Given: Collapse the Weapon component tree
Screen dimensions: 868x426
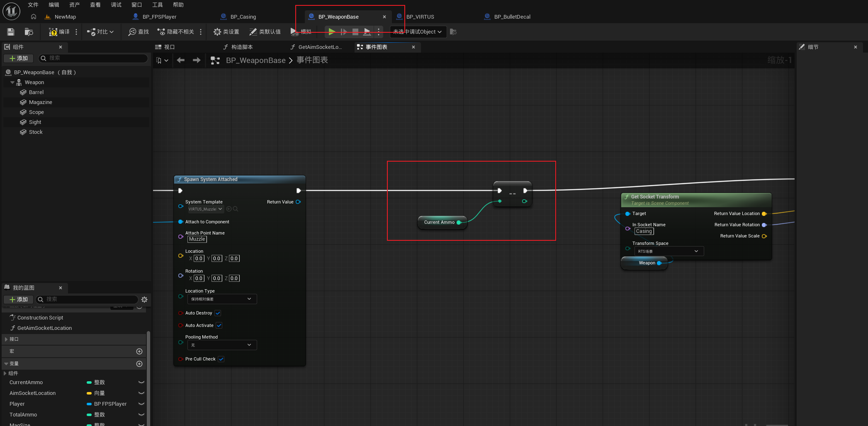Looking at the screenshot, I should 12,82.
